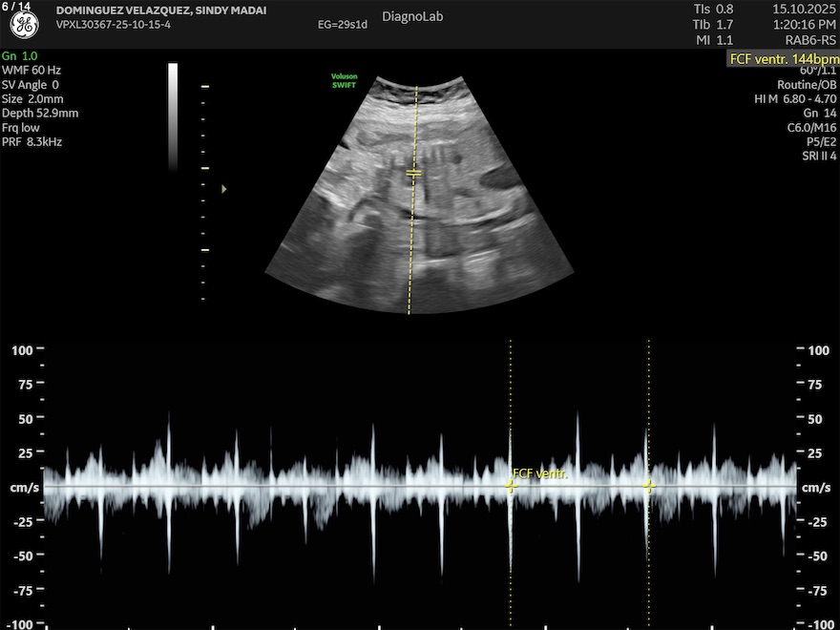Viewport: 840px width, 630px height.
Task: Click the left heart rate caliper cross
Action: 511,486
